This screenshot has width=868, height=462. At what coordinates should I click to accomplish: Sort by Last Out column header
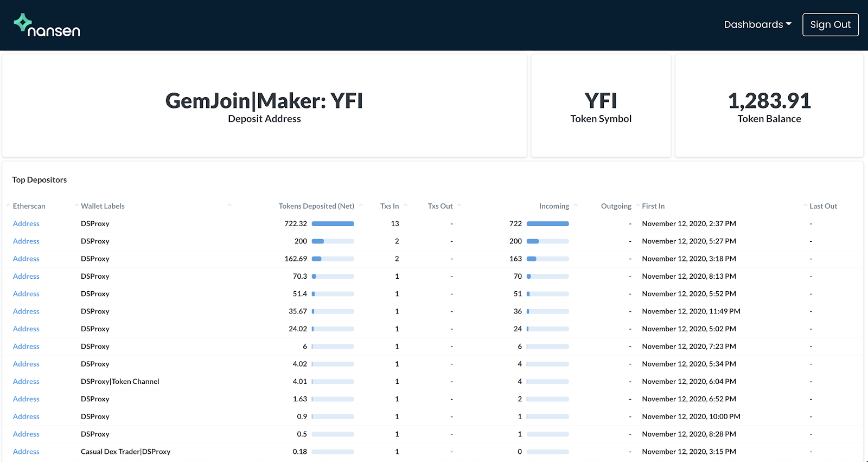point(824,206)
